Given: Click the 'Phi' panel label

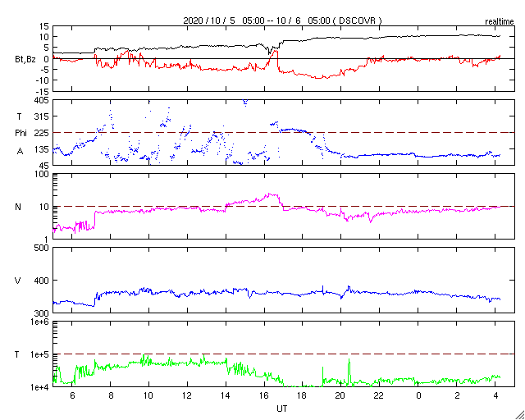Looking at the screenshot, I should point(21,134).
